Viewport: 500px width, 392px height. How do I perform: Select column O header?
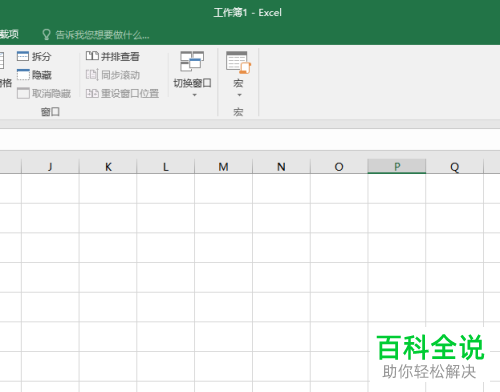339,166
